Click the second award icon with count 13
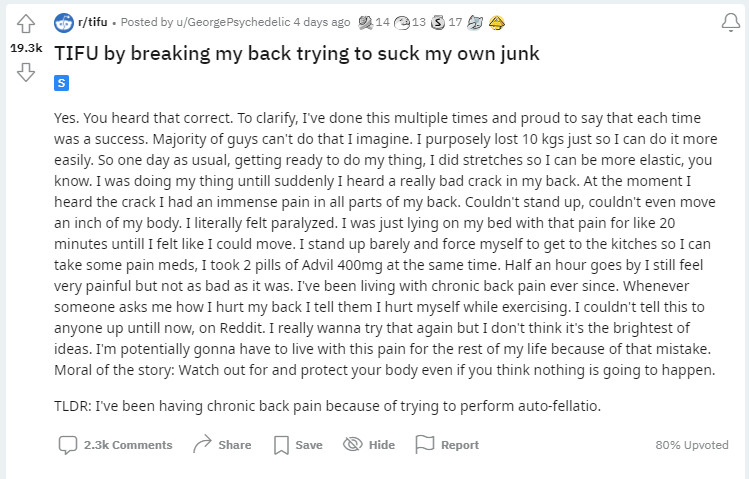This screenshot has width=749, height=479. pos(403,22)
